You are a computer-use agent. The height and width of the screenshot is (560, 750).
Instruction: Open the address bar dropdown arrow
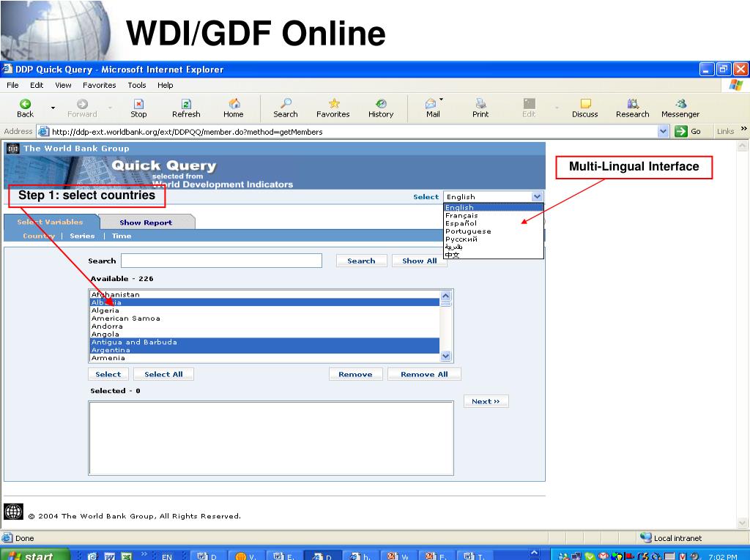click(x=663, y=131)
